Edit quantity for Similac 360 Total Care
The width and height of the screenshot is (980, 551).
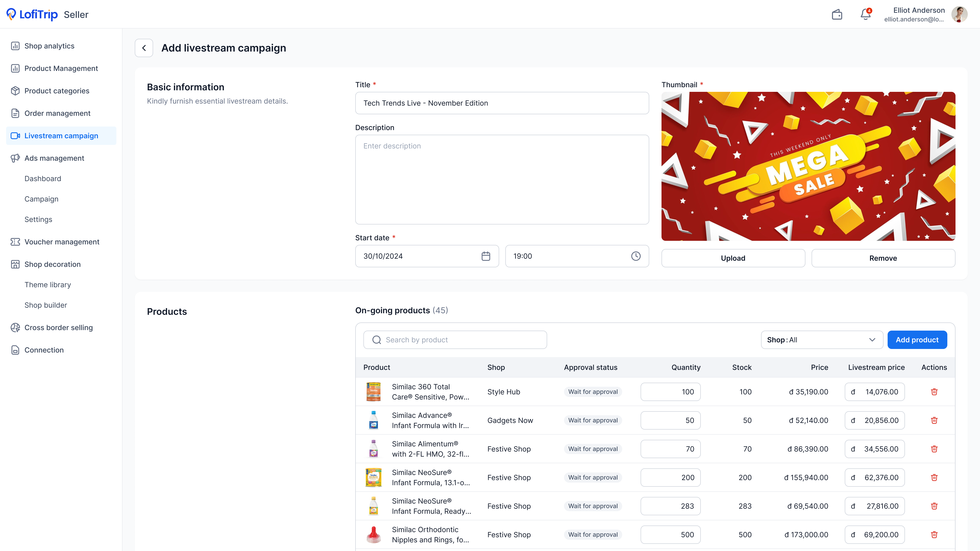pyautogui.click(x=670, y=392)
